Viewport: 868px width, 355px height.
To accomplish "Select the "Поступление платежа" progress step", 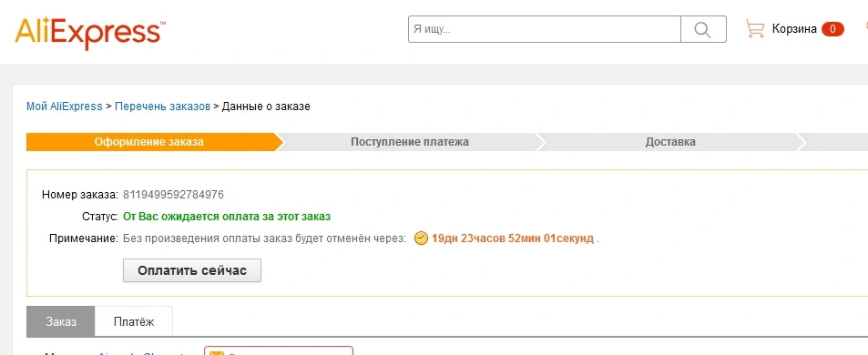I will [x=410, y=142].
